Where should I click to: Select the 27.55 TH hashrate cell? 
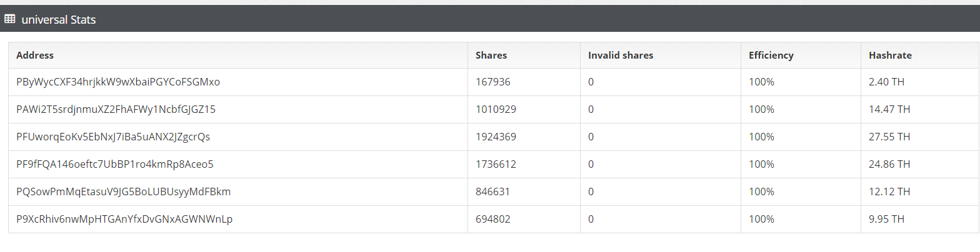(889, 137)
